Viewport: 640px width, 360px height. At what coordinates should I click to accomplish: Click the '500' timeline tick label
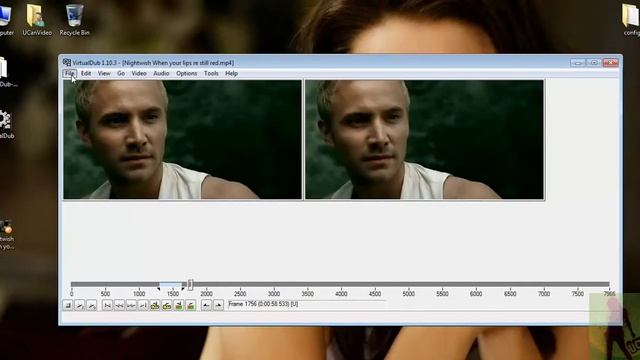(x=105, y=293)
